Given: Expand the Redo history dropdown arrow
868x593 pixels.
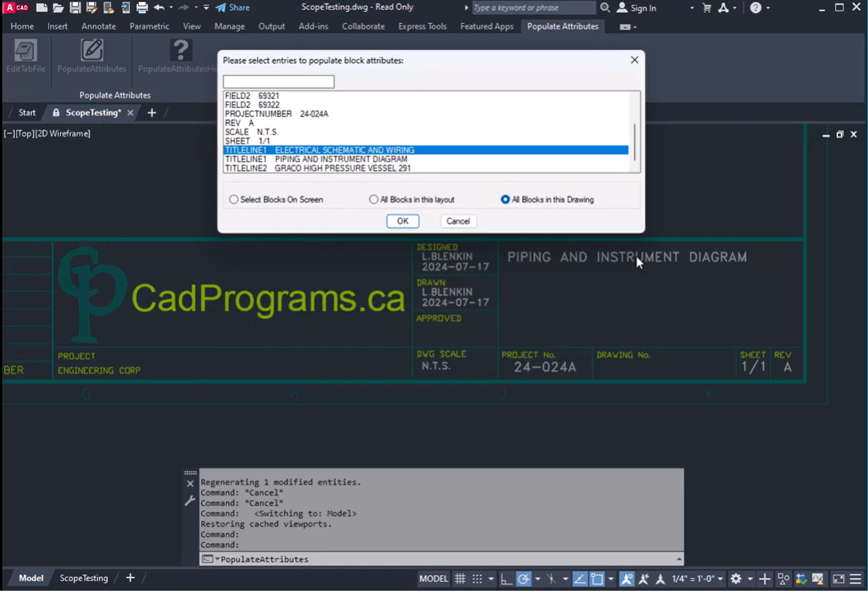Looking at the screenshot, I should (x=195, y=7).
